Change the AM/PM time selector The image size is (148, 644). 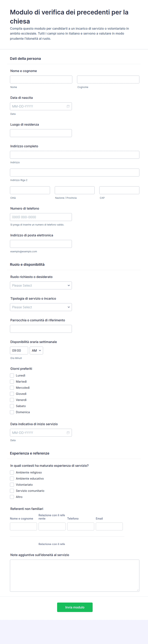36,350
